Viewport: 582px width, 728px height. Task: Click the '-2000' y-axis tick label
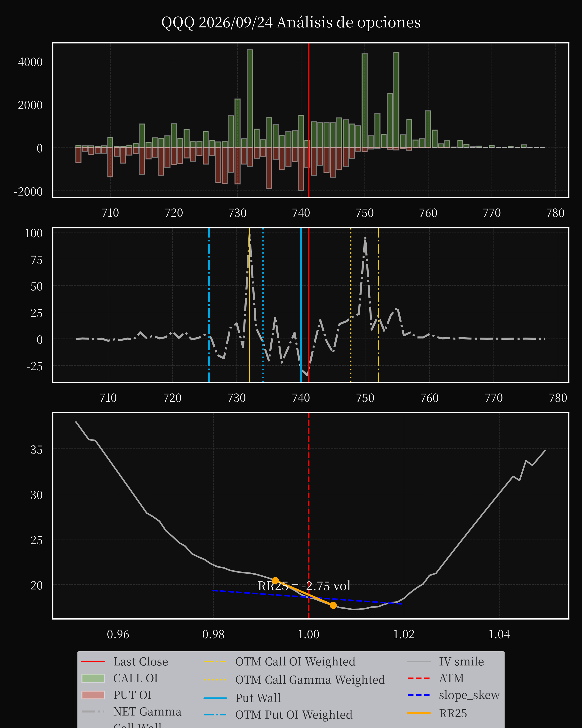coord(28,192)
